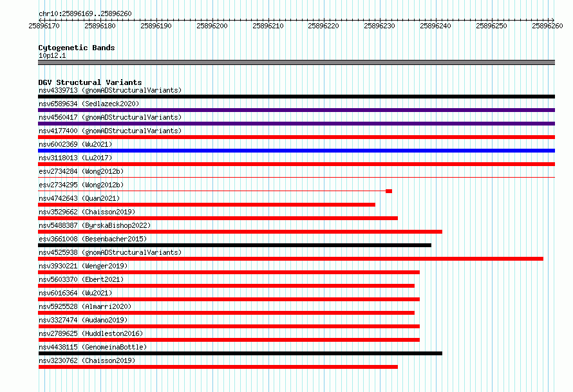Click the red bar under nsv4177400
Image resolution: width=573 pixels, height=392 pixels.
[x=296, y=137]
